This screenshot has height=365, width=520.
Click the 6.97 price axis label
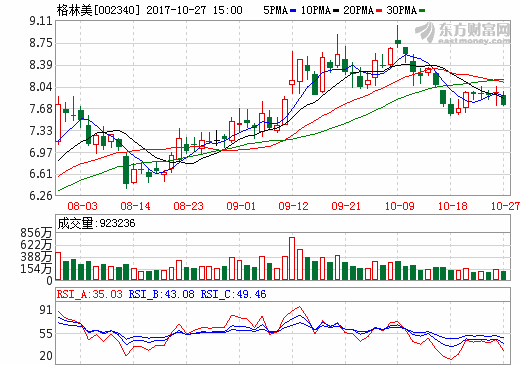[x=41, y=152]
